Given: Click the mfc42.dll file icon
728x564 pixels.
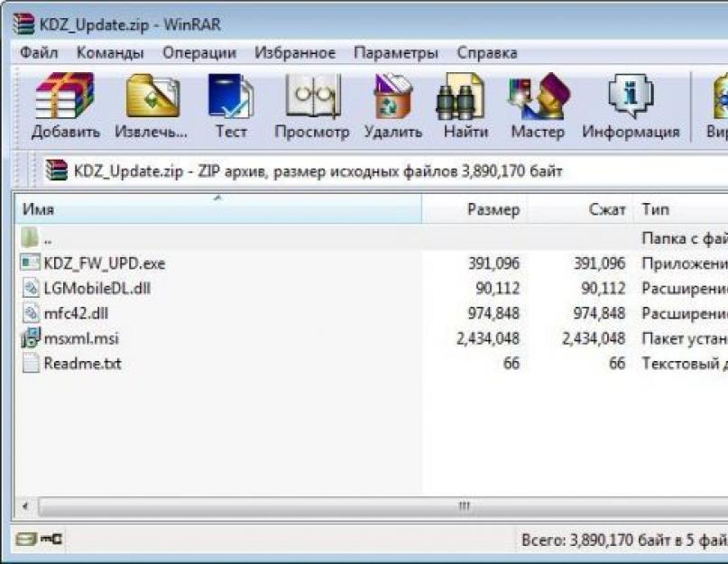Looking at the screenshot, I should [x=31, y=312].
